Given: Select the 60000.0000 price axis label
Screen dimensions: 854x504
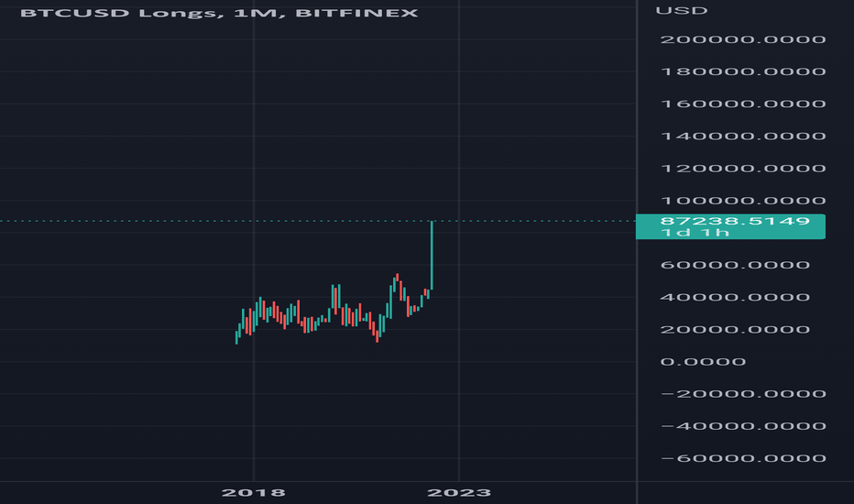Looking at the screenshot, I should coord(735,265).
